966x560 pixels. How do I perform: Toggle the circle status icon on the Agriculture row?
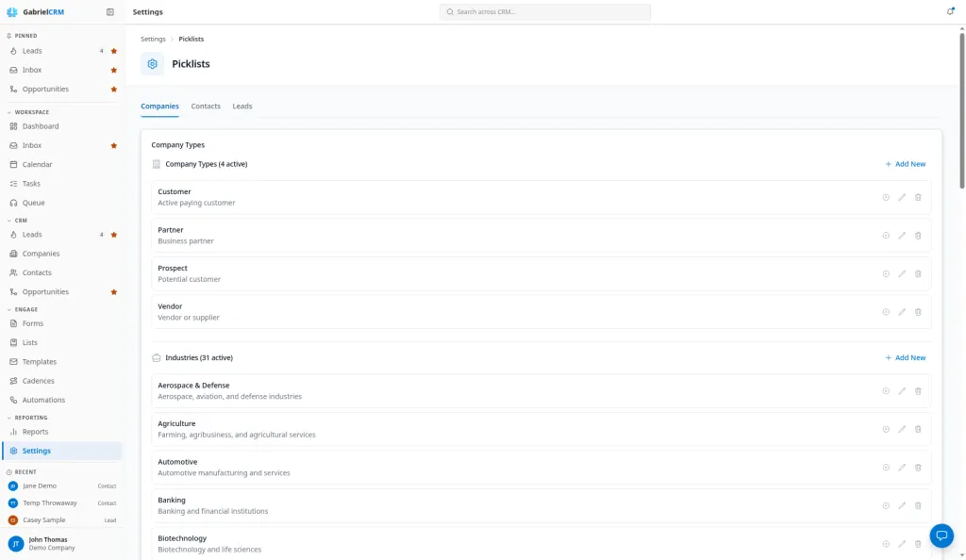[x=886, y=429]
